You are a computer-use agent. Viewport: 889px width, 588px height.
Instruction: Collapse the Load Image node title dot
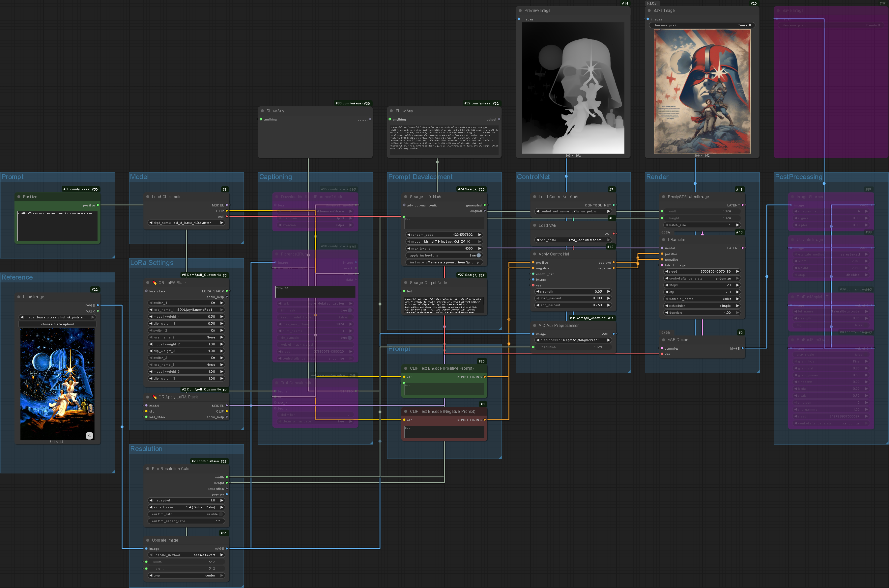[19, 297]
